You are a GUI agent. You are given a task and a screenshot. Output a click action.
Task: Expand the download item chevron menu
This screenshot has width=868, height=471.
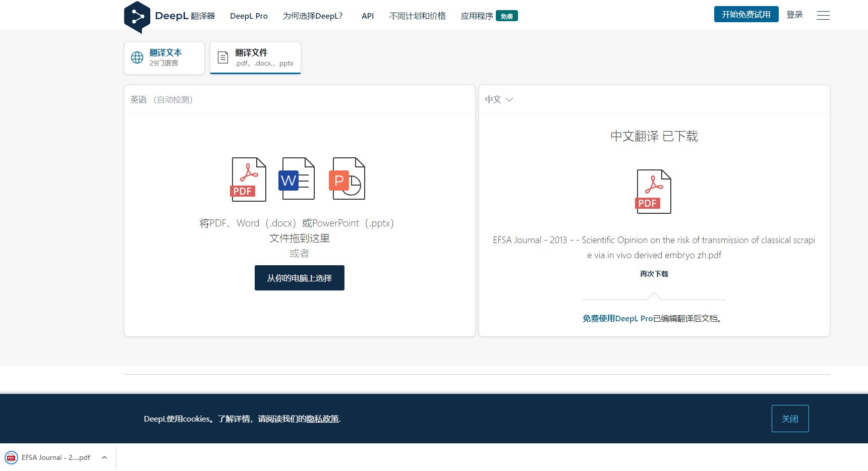pyautogui.click(x=104, y=457)
